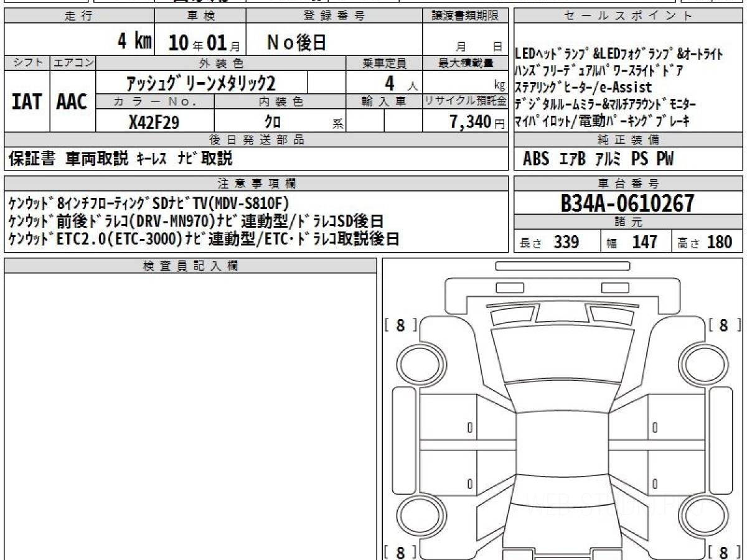Select shift type "IAT"
Screen dimensions: 747x560
coord(27,101)
